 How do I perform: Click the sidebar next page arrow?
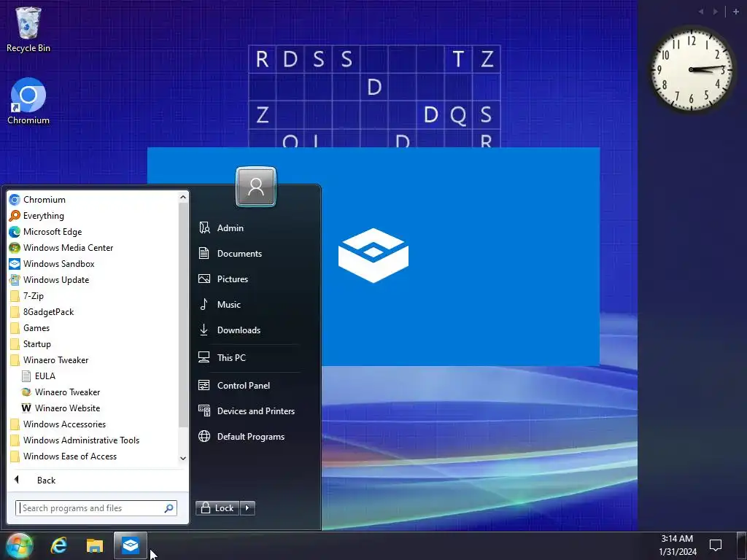click(716, 12)
